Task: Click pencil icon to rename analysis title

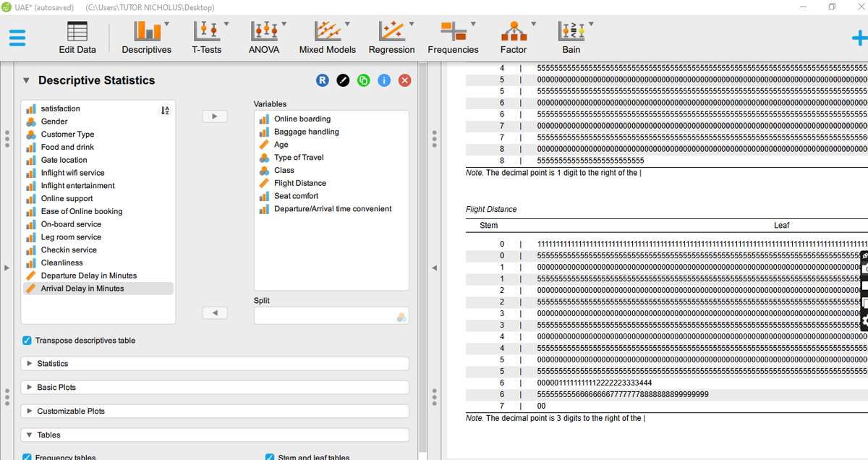Action: (344, 80)
